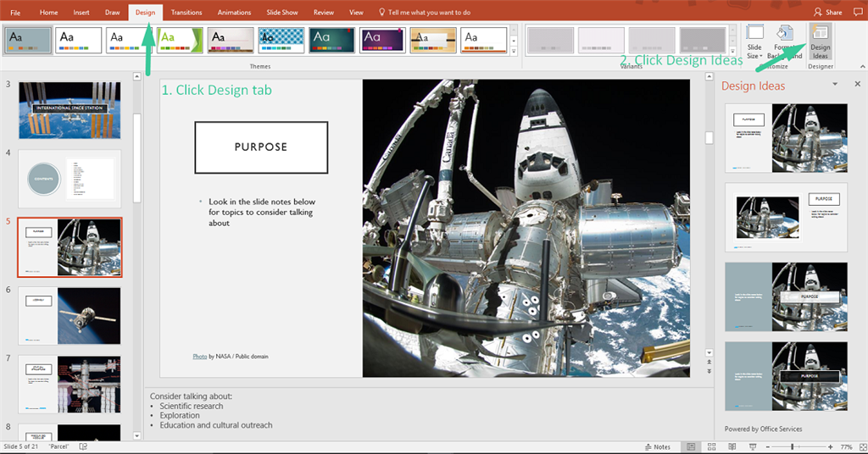Screen dimensions: 868x454
Task: Click the 'Scientific research' note line
Action: coord(192,406)
